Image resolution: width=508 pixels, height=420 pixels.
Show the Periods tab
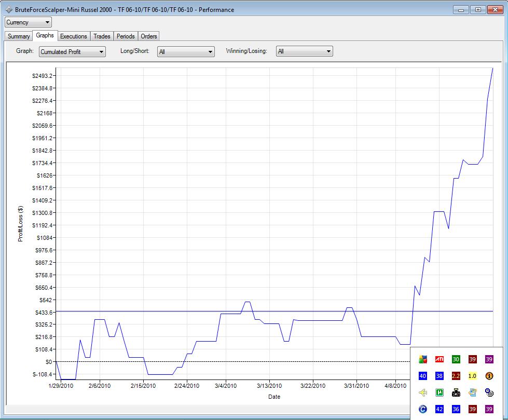click(x=126, y=36)
